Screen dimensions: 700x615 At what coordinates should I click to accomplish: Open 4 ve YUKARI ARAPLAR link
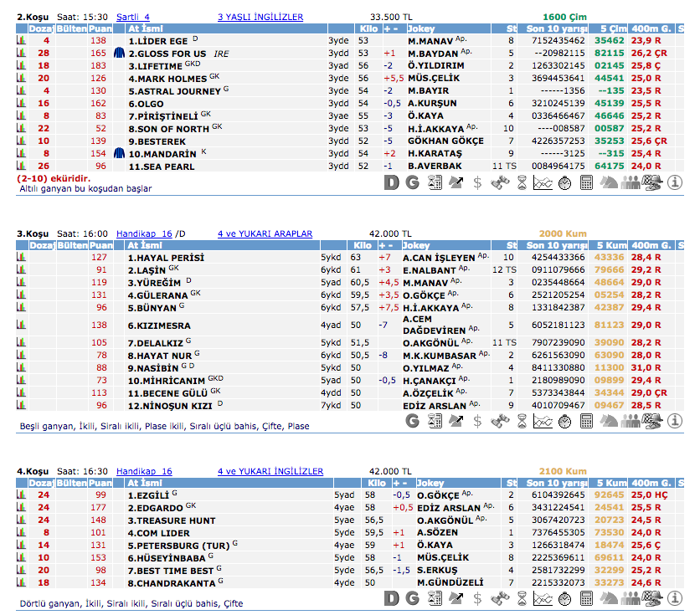(x=265, y=234)
